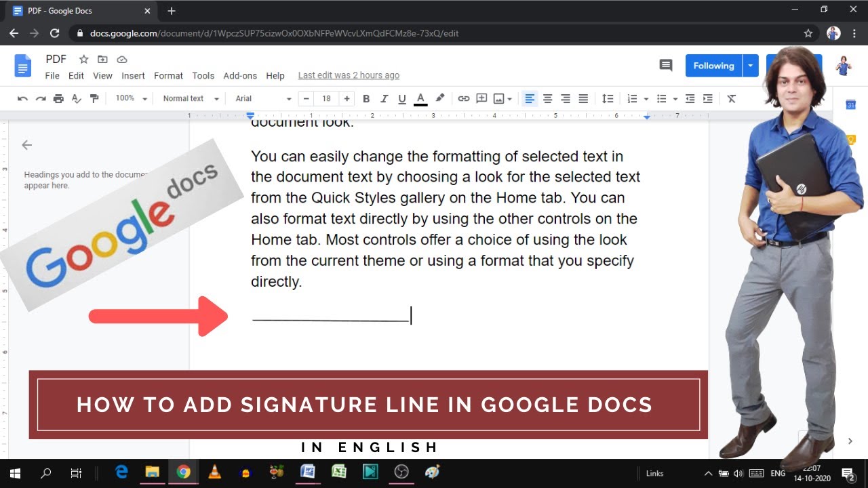Choose the highlight color pen
Viewport: 868px width, 488px height.
coord(440,98)
